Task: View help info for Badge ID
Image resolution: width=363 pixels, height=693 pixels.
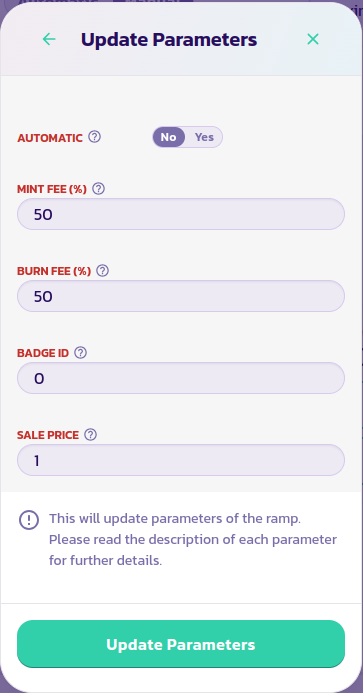Action: [80, 353]
